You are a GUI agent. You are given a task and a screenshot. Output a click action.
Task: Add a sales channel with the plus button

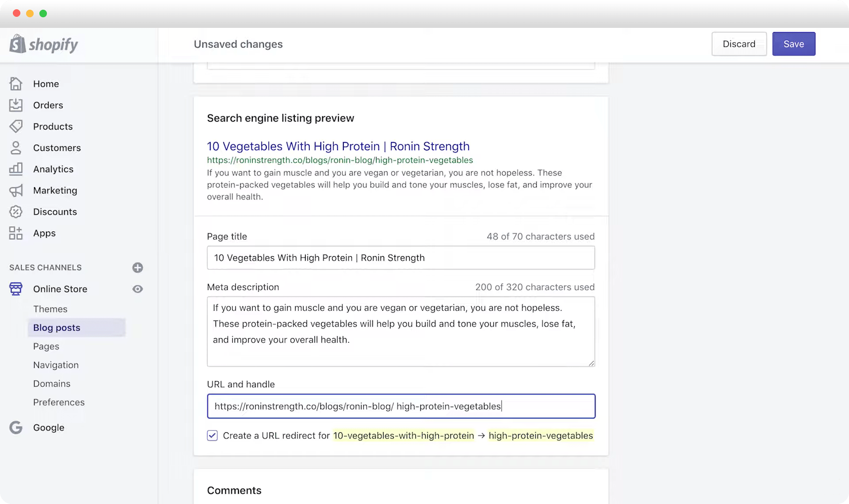click(138, 267)
